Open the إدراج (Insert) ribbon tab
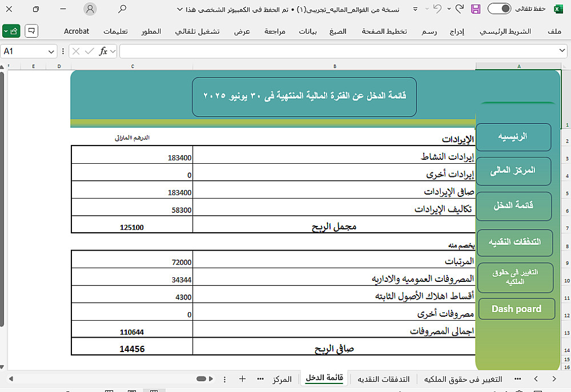The height and width of the screenshot is (392, 571). [x=457, y=31]
